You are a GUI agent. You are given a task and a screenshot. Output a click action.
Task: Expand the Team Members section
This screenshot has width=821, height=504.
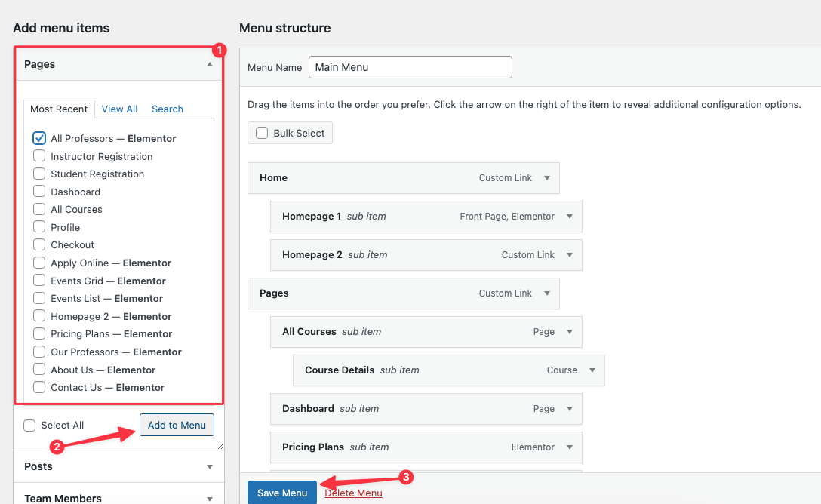(x=210, y=499)
